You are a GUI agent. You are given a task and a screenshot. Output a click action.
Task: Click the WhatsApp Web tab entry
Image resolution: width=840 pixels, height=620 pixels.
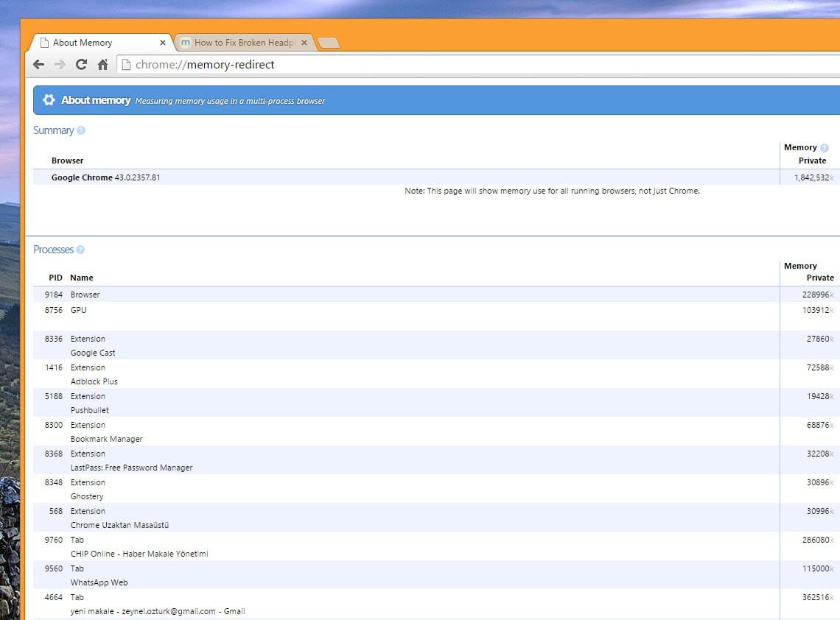pos(99,582)
